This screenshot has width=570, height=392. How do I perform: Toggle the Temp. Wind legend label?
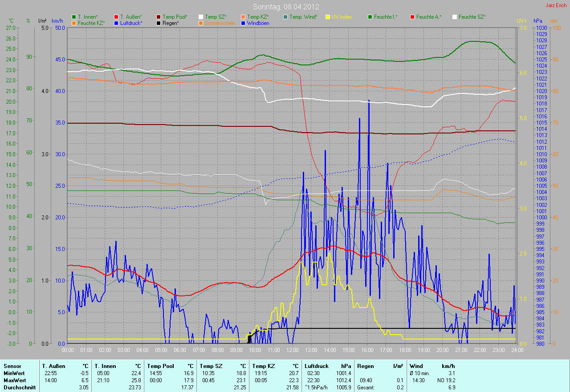click(x=303, y=17)
